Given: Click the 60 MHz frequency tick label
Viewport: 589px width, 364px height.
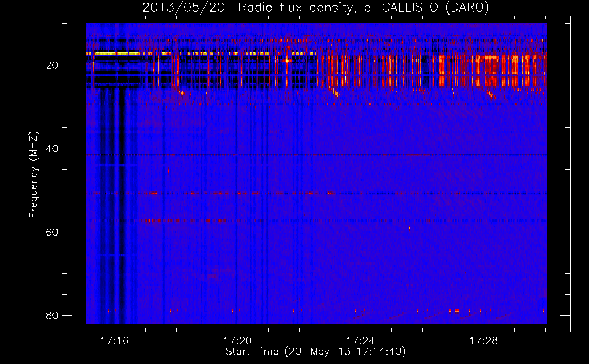Looking at the screenshot, I should [52, 232].
